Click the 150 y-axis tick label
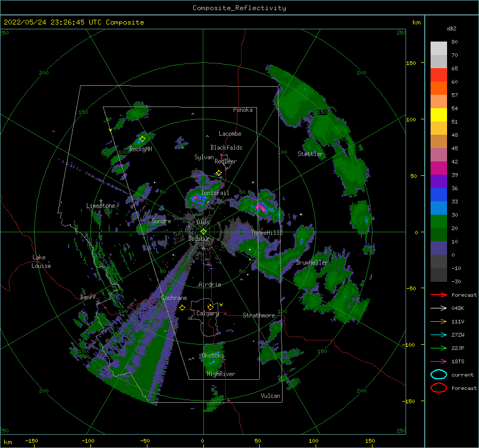Image resolution: width=479 pixels, height=448 pixels. [411, 63]
